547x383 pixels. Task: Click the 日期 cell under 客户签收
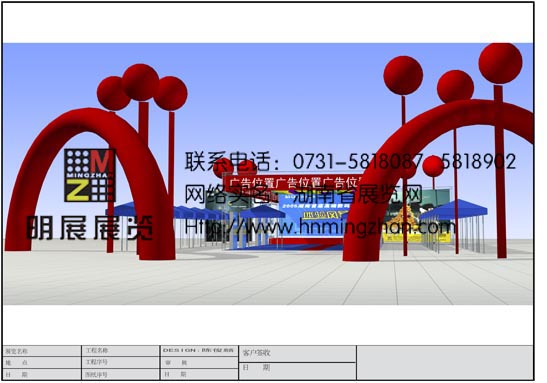[297, 371]
